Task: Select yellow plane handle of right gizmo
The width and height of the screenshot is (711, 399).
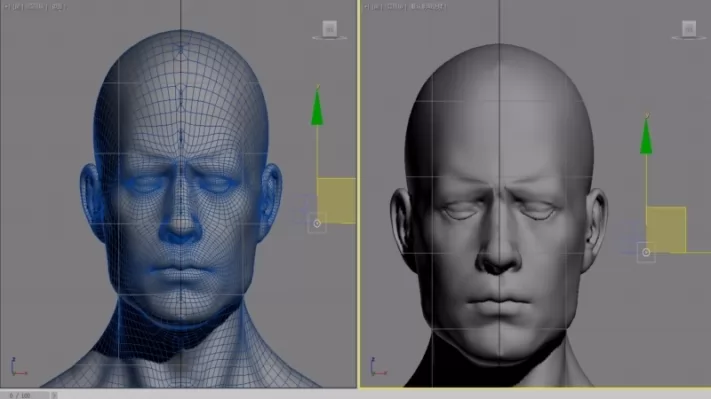Action: pyautogui.click(x=666, y=229)
